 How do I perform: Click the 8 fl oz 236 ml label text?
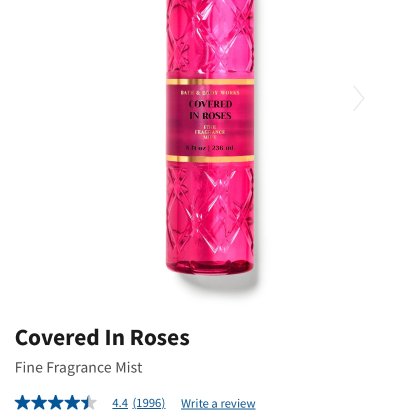pos(210,148)
